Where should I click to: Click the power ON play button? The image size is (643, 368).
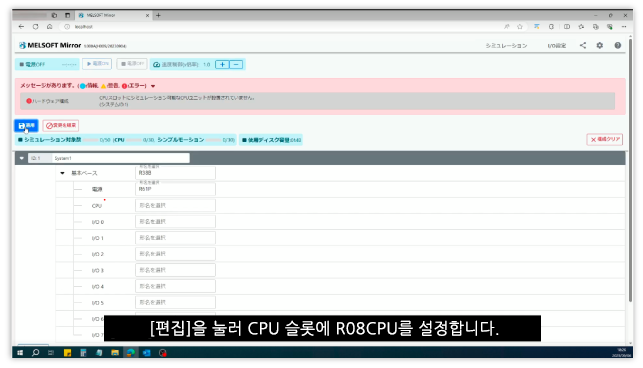97,64
